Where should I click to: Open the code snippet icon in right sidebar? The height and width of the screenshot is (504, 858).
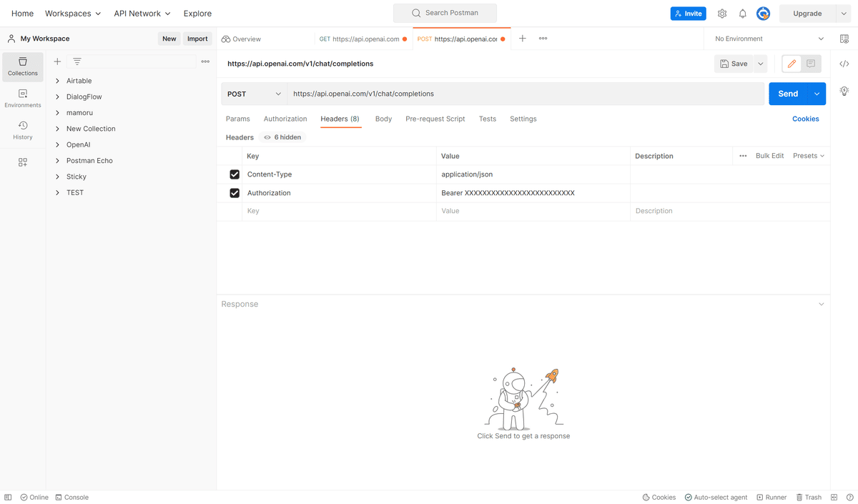844,64
